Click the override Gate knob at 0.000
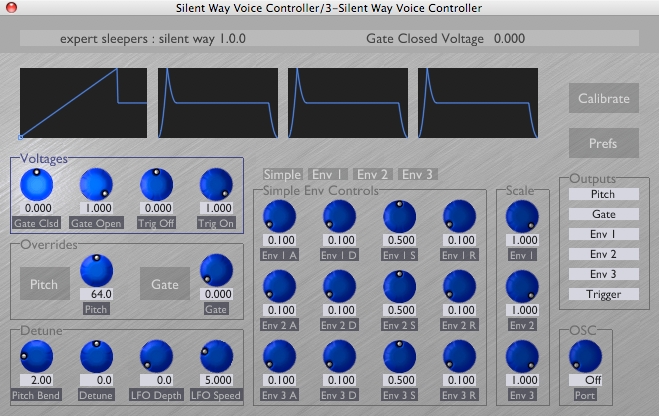Screen dimensions: 659x416 click(x=216, y=270)
